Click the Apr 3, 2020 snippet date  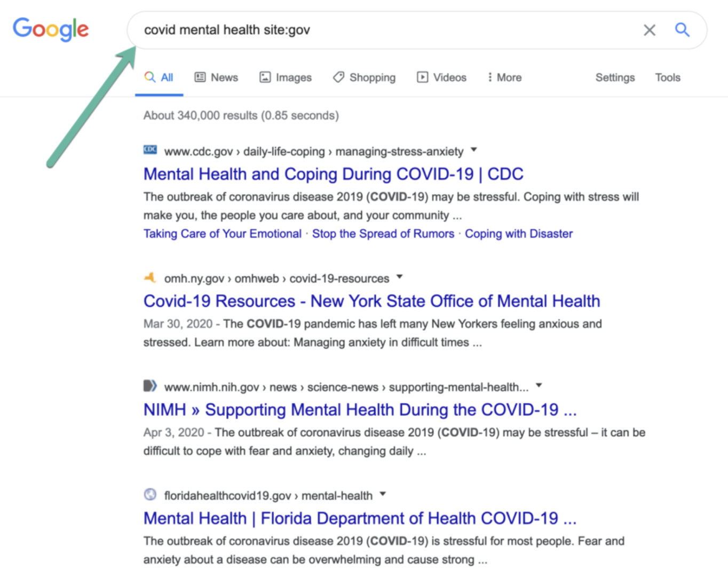(x=173, y=432)
